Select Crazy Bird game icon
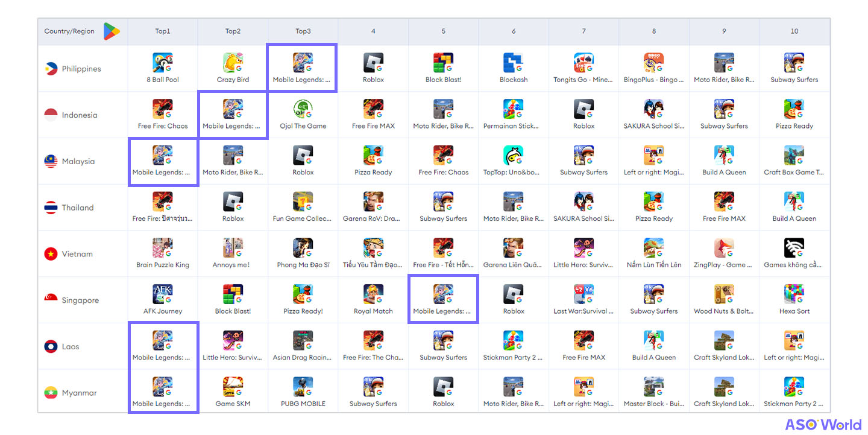This screenshot has width=868, height=435. coord(233,63)
